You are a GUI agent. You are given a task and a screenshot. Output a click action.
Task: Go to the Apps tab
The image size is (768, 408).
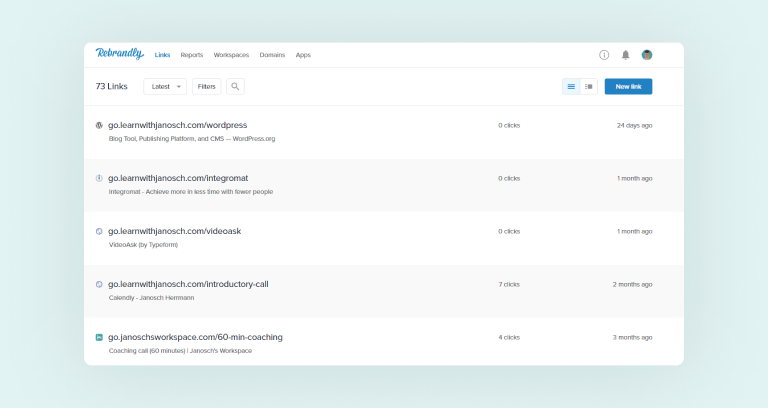click(x=303, y=55)
